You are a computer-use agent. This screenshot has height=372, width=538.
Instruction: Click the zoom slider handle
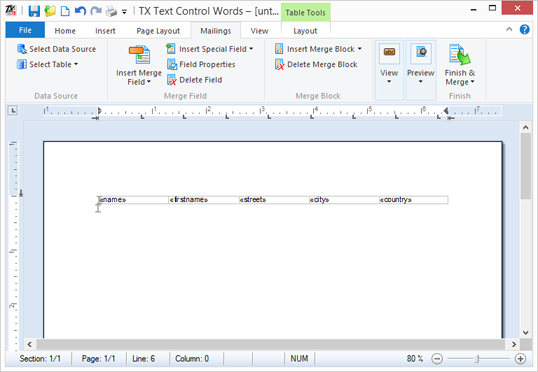click(x=477, y=359)
